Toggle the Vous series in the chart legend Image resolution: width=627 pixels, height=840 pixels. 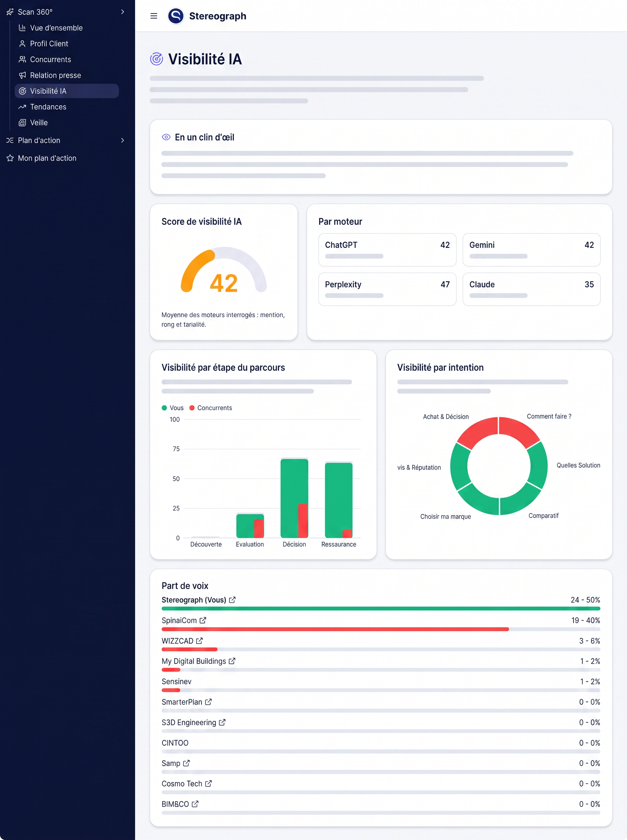173,408
